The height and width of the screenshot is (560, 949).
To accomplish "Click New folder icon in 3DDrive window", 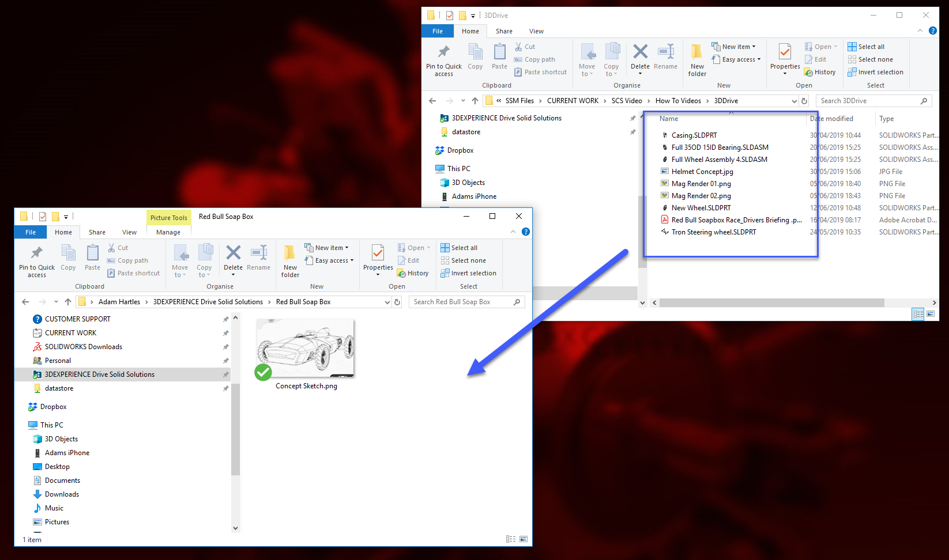I will 697,60.
